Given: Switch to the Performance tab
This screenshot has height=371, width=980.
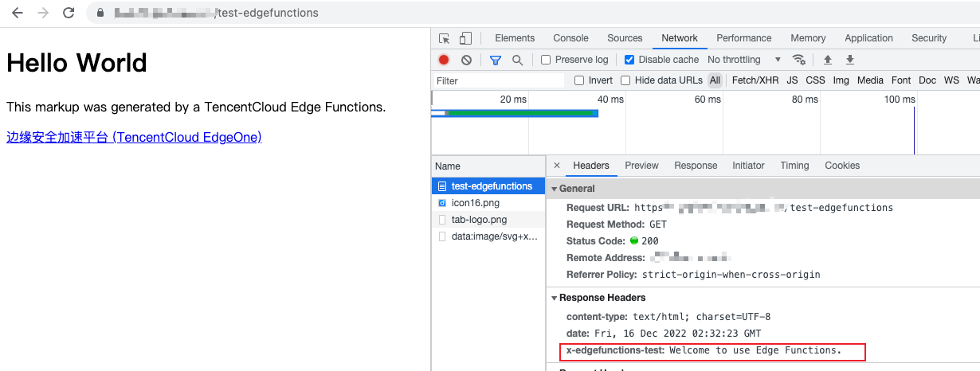Looking at the screenshot, I should coord(744,38).
